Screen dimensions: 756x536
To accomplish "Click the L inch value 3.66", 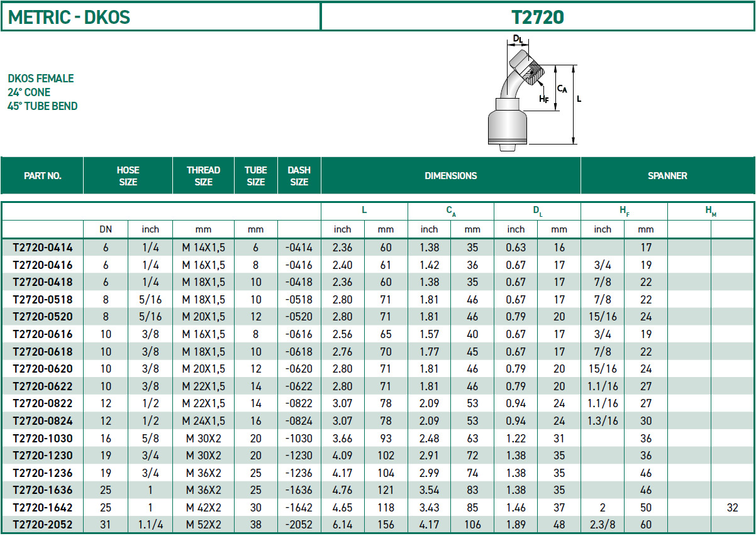I will tap(343, 439).
